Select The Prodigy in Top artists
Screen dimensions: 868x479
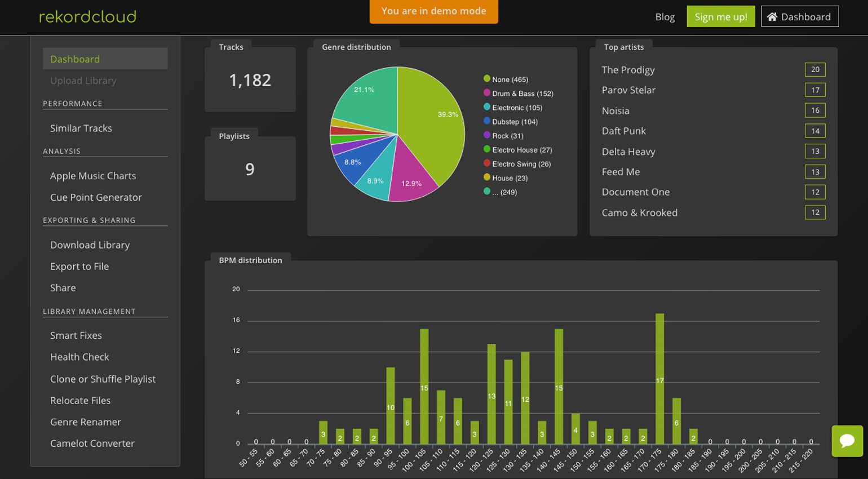pos(628,70)
